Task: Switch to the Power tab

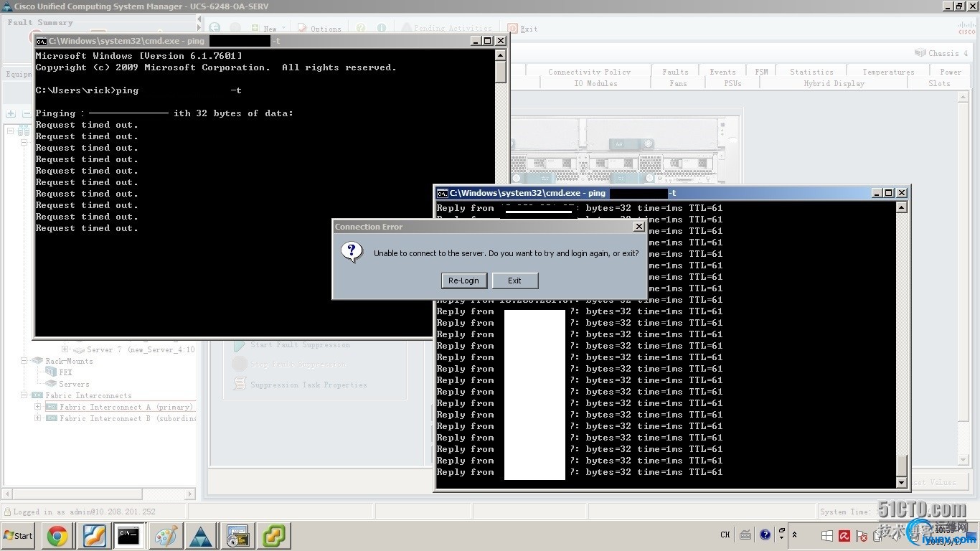Action: click(x=951, y=72)
